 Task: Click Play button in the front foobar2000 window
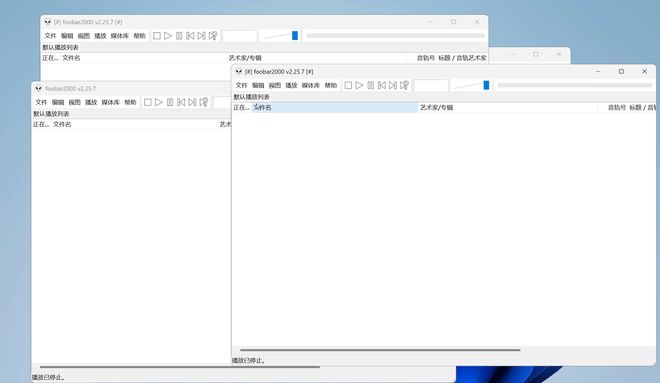(359, 85)
